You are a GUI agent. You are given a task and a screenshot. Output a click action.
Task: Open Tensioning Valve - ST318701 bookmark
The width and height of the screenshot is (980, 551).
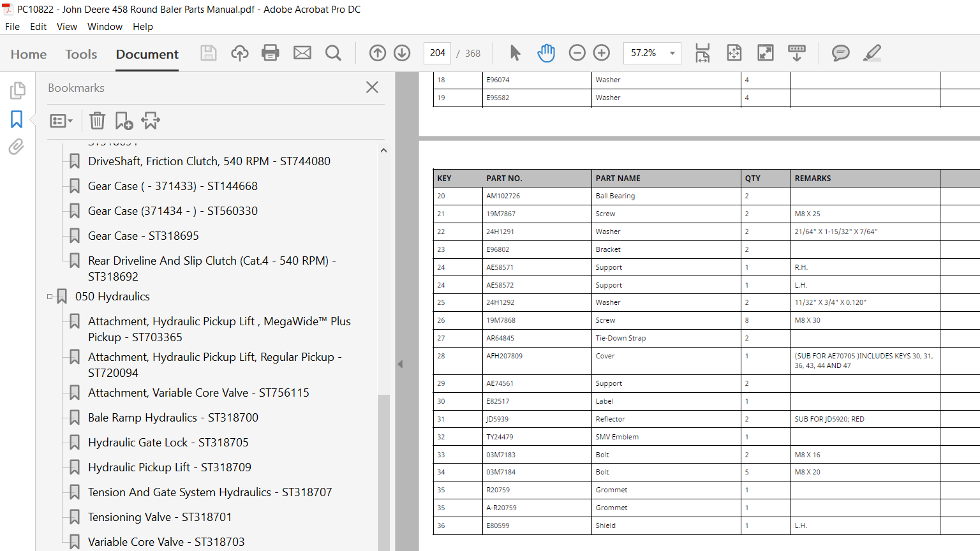click(160, 517)
